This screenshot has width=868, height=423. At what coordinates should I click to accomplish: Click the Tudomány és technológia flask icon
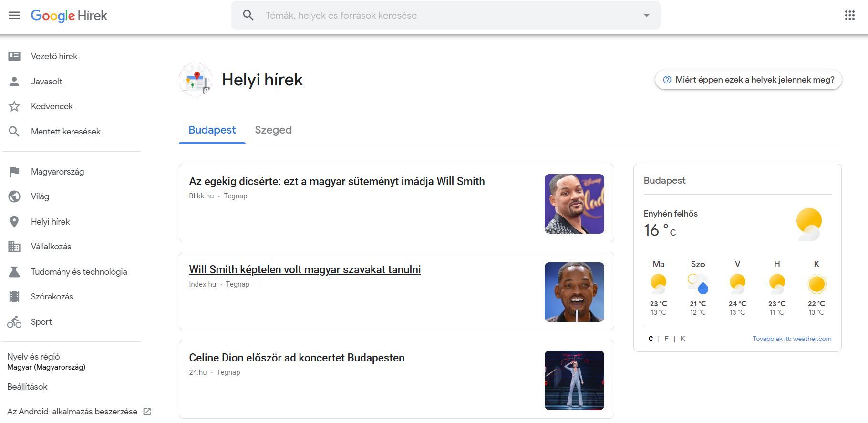click(x=14, y=272)
